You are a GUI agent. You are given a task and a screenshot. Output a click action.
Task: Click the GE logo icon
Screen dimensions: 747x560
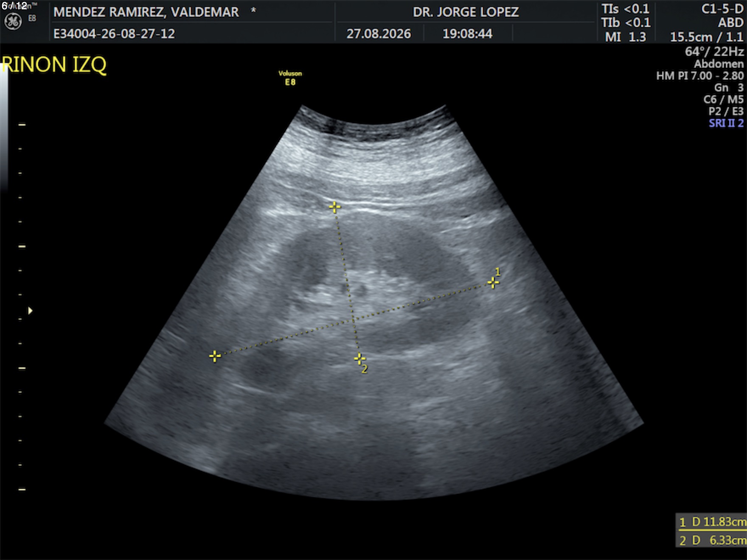point(13,22)
